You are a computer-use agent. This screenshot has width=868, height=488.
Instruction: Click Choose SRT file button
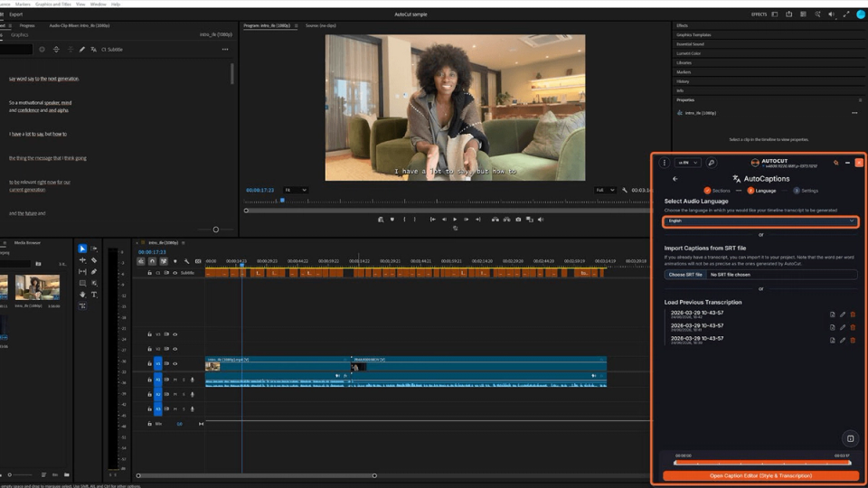pyautogui.click(x=685, y=275)
